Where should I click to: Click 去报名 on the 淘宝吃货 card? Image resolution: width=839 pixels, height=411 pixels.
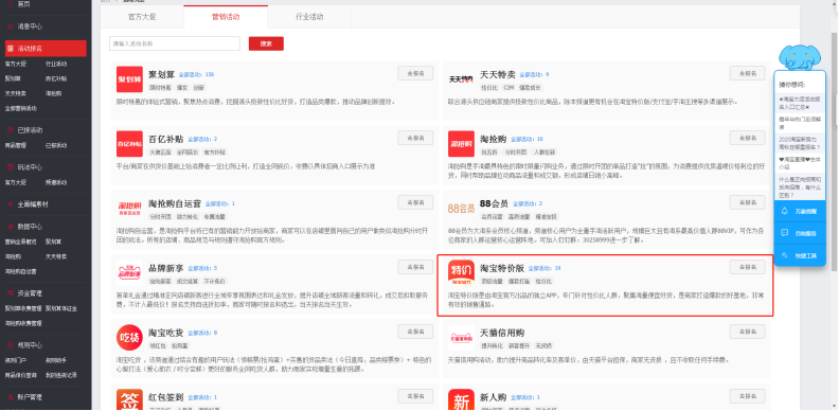click(x=415, y=331)
